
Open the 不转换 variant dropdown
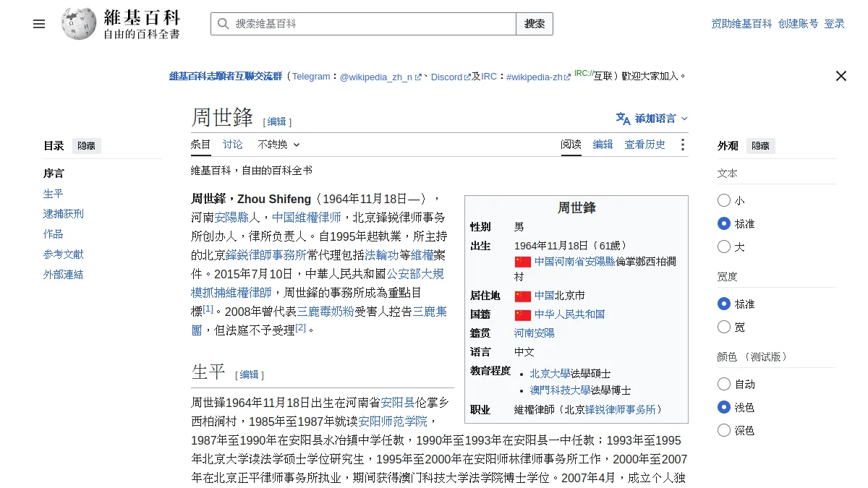click(x=278, y=145)
